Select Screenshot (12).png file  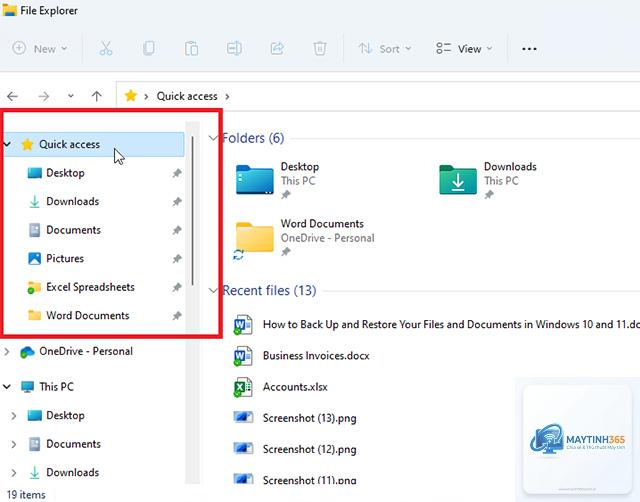pyautogui.click(x=309, y=449)
